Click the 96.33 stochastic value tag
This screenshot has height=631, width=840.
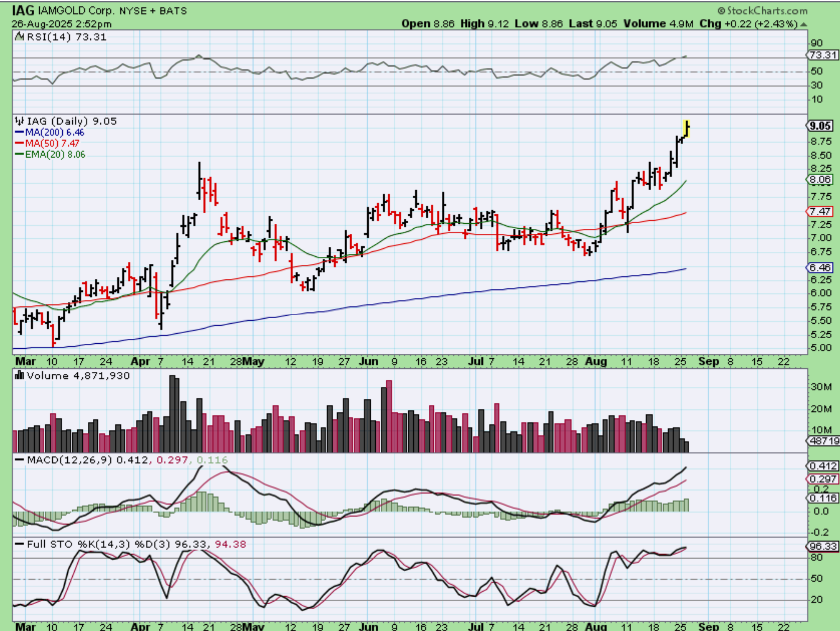pyautogui.click(x=822, y=546)
